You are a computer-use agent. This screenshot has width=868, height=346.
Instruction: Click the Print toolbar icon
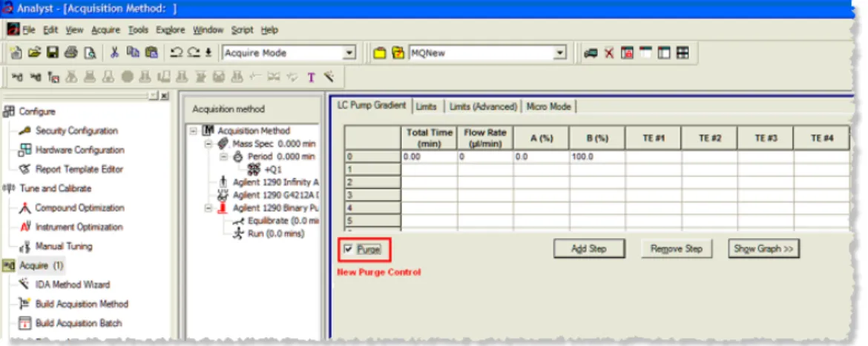70,53
